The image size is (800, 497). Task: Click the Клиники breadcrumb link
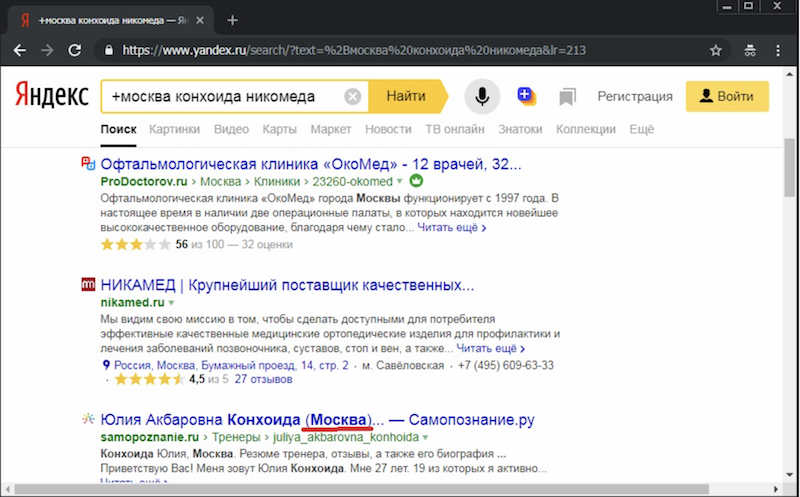[x=277, y=182]
